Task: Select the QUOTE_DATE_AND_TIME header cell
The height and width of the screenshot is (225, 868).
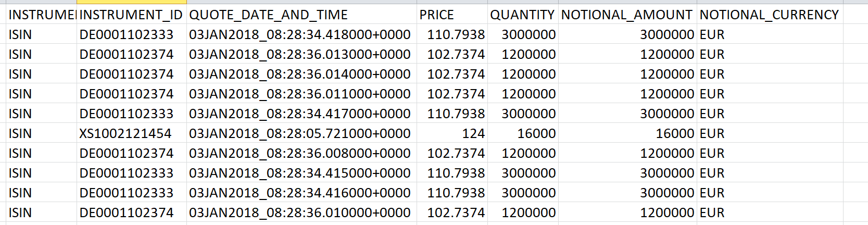Action: point(301,15)
